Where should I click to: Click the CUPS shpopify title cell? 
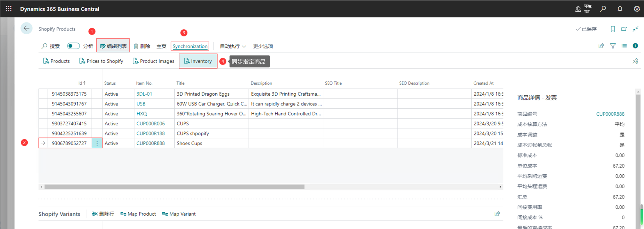(212, 133)
